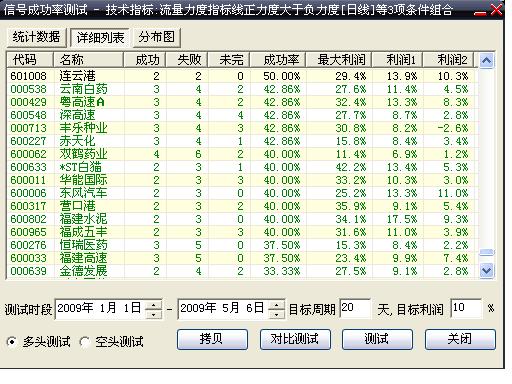Increase the end date with up spinner
The width and height of the screenshot is (512, 384).
pyautogui.click(x=276, y=304)
